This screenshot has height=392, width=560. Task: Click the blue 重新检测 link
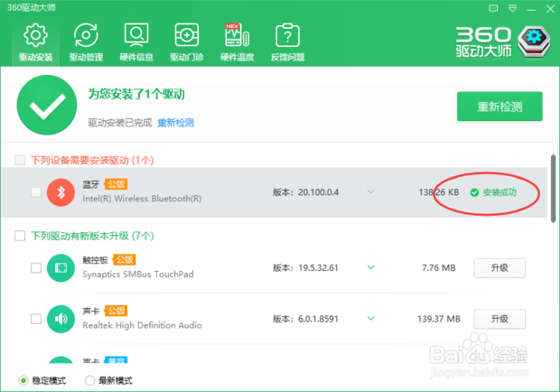(176, 123)
